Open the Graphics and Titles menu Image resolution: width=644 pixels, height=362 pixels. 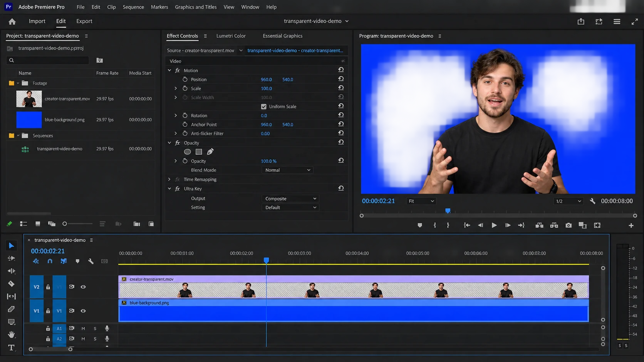196,7
